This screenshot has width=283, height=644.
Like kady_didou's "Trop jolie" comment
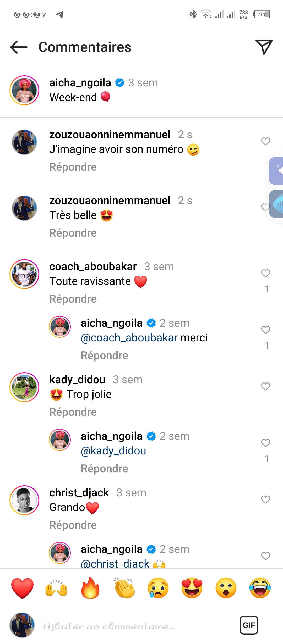tap(265, 386)
